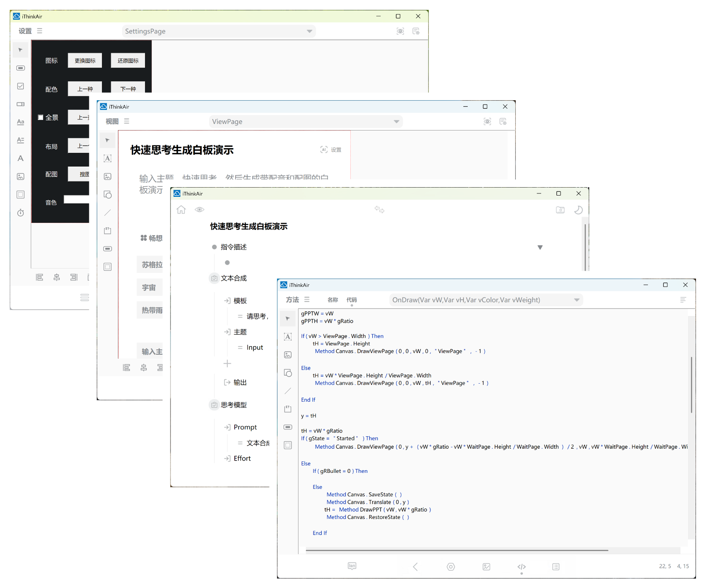706x588 pixels.
Task: Click the 更换图标 button
Action: (x=85, y=61)
